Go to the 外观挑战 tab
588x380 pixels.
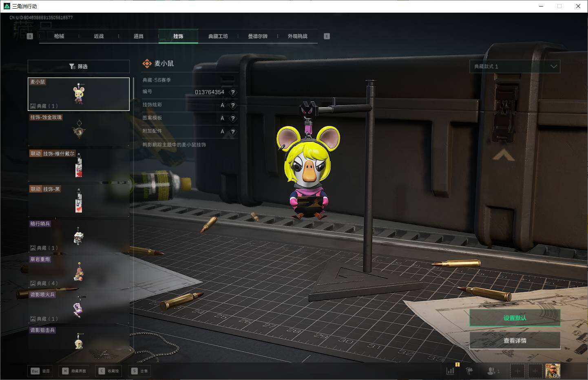[297, 36]
